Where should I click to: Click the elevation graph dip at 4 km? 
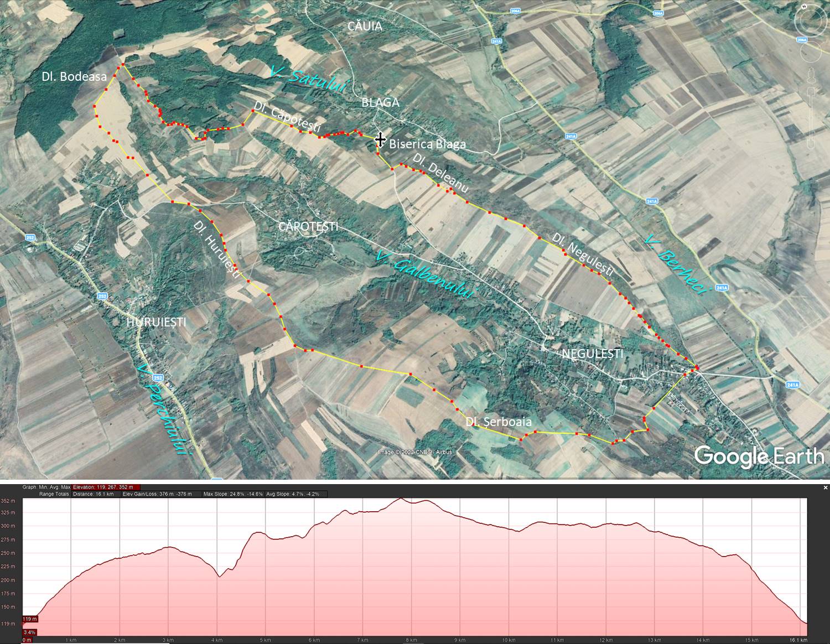220,576
